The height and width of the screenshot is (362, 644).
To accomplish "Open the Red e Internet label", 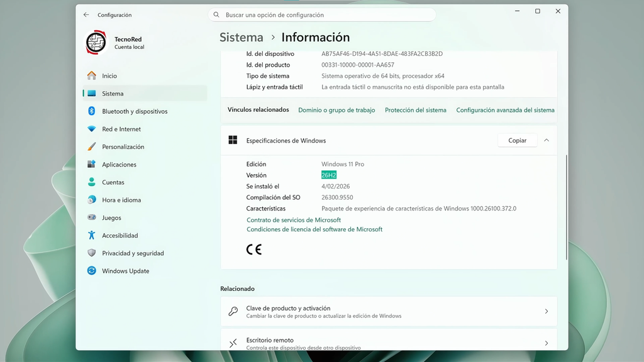I will 121,129.
